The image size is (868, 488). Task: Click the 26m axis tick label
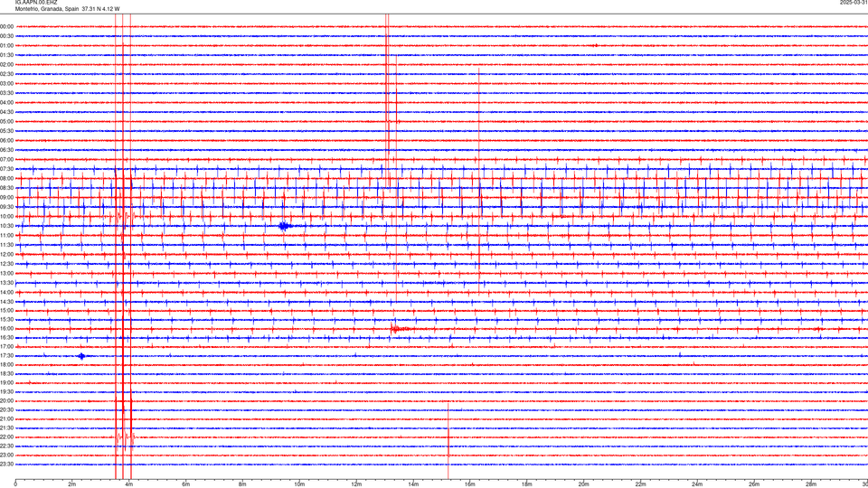(754, 484)
